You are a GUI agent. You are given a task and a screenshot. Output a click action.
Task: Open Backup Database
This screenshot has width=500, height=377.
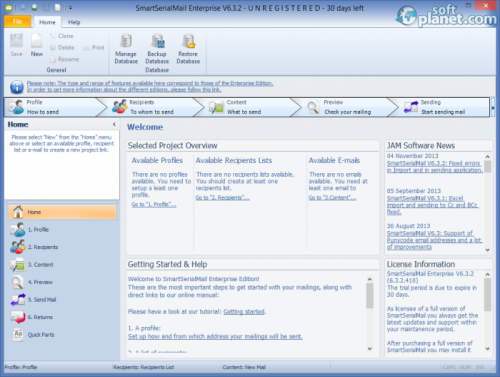(x=157, y=49)
